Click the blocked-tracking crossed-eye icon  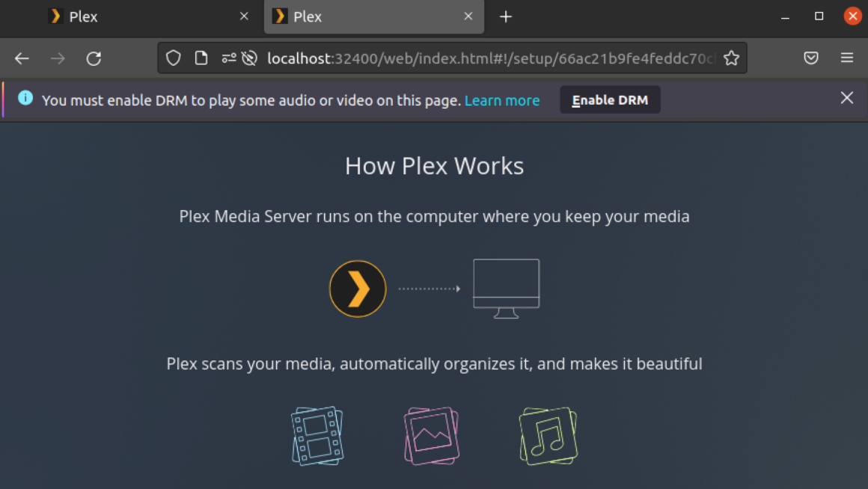248,57
